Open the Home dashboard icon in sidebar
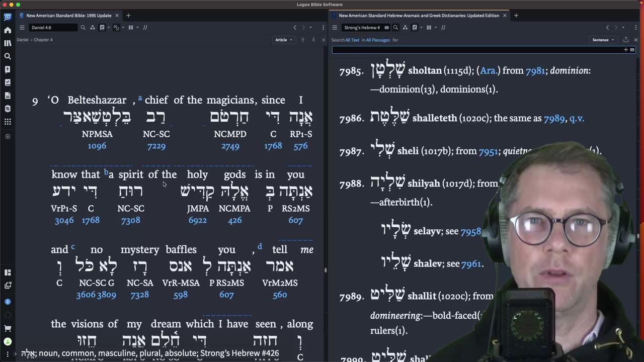This screenshot has height=362, width=644. [8, 30]
